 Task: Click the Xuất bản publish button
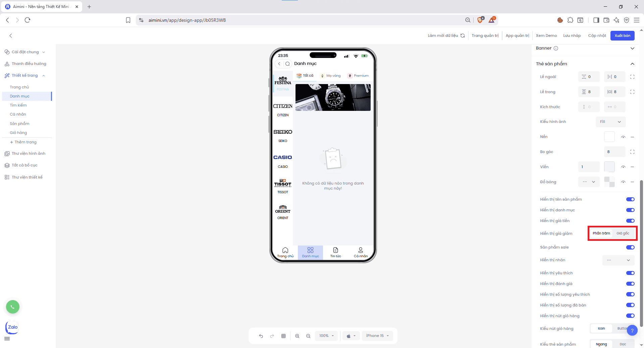click(x=622, y=36)
